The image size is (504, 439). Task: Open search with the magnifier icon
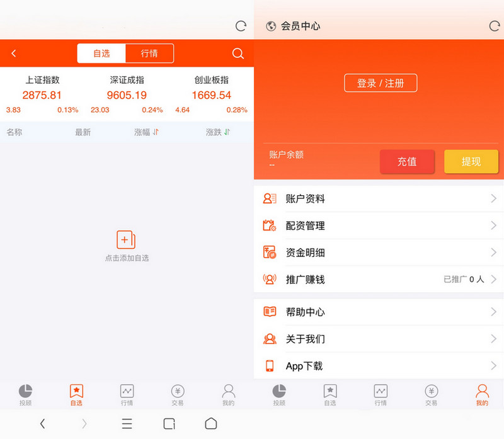[x=238, y=54]
